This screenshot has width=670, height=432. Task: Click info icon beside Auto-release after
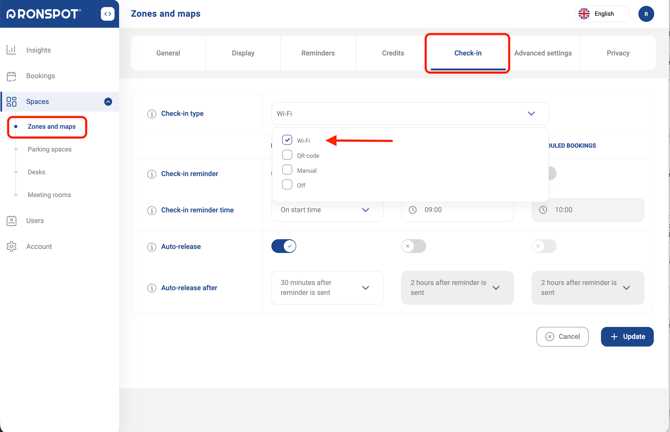pos(152,288)
